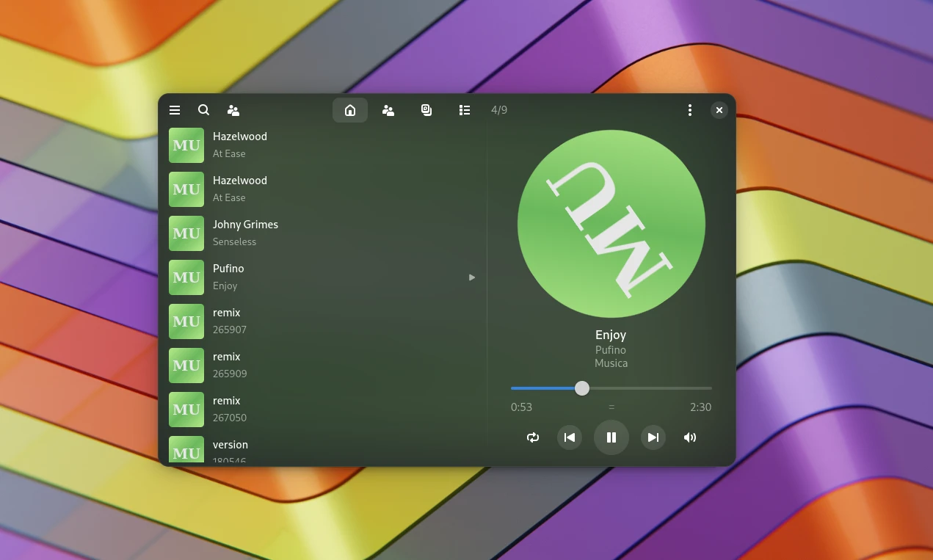The height and width of the screenshot is (560, 933).
Task: Click the artist icon beside search
Action: (233, 110)
